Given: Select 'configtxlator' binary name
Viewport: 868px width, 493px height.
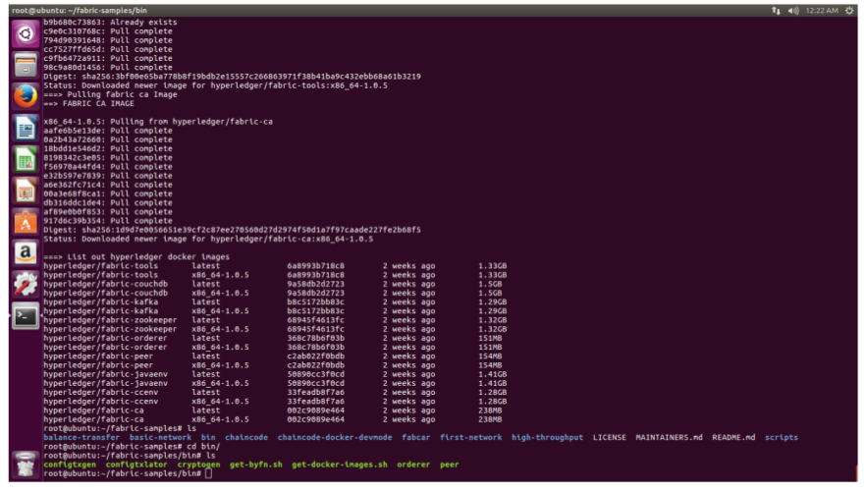Looking at the screenshot, I should [136, 465].
